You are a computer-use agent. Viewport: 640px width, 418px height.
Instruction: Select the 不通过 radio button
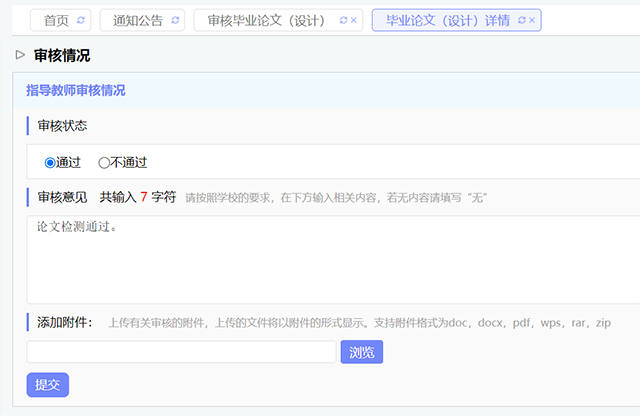pos(104,162)
